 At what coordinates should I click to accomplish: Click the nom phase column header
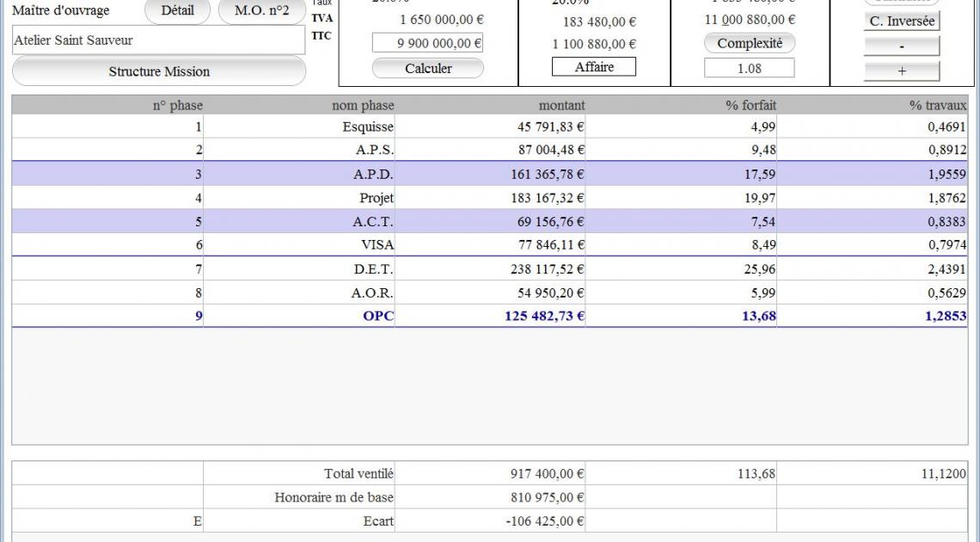[x=363, y=105]
